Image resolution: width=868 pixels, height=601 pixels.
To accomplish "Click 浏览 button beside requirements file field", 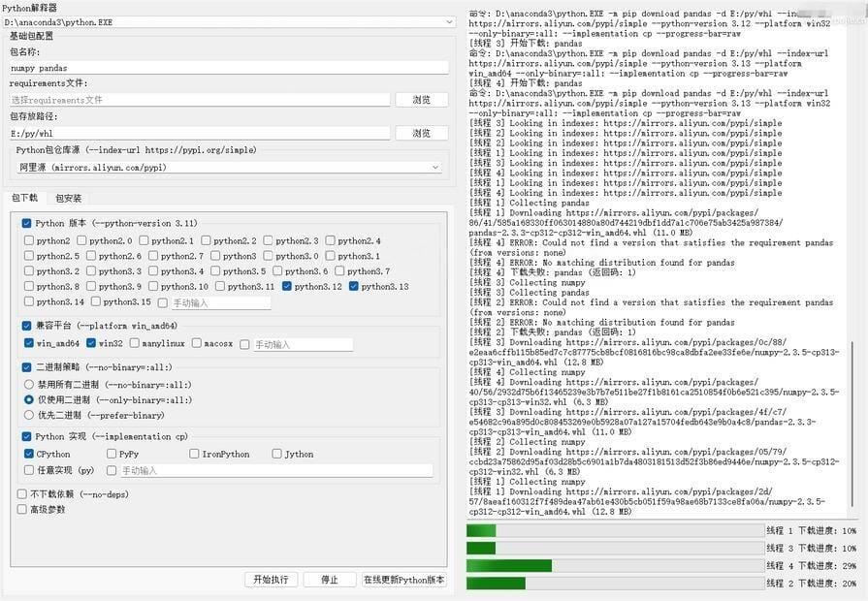I will click(421, 100).
